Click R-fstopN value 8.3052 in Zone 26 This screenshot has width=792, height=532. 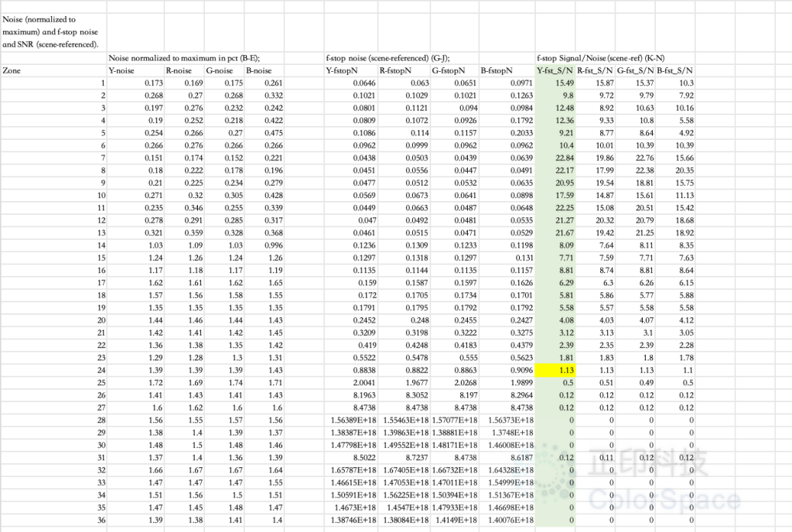[404, 395]
